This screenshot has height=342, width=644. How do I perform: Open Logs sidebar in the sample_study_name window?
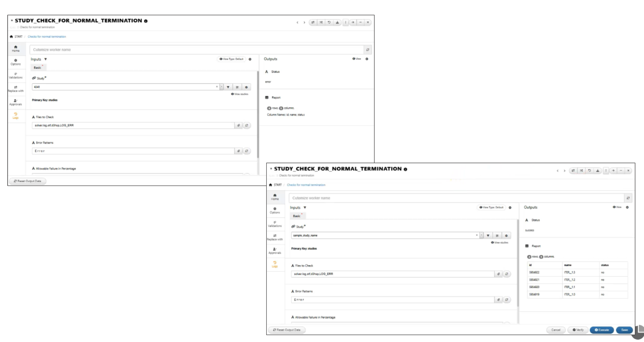click(x=275, y=264)
